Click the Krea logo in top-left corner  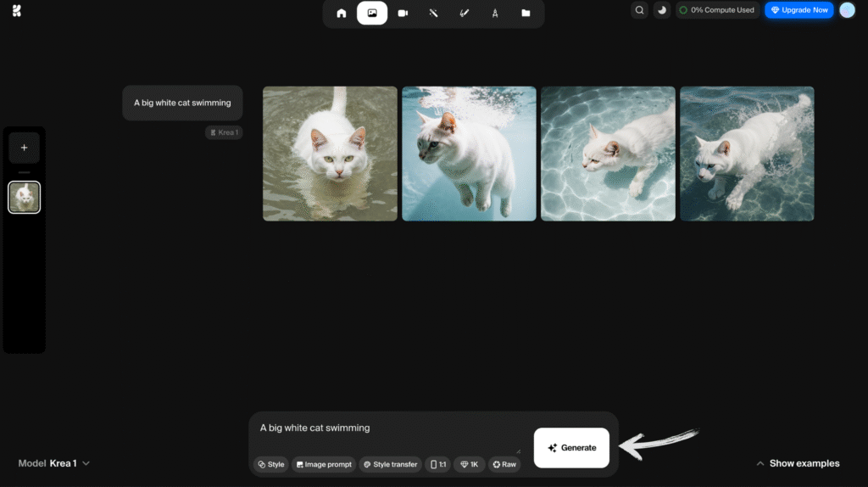pyautogui.click(x=17, y=10)
